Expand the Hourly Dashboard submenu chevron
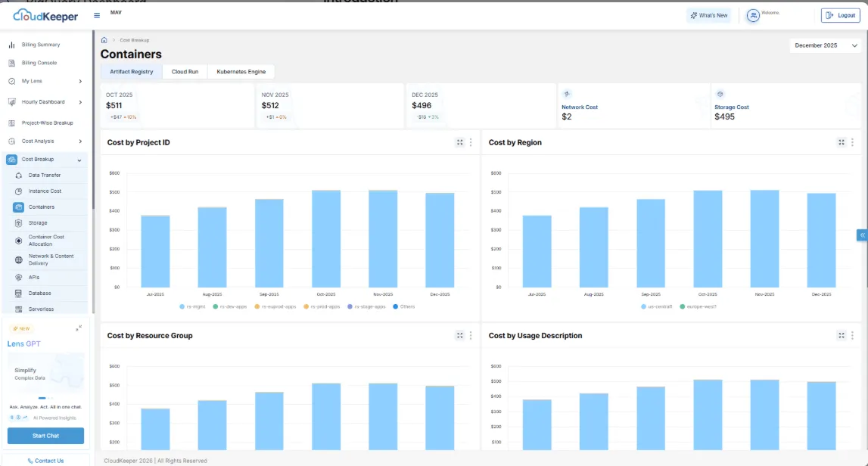 point(80,102)
